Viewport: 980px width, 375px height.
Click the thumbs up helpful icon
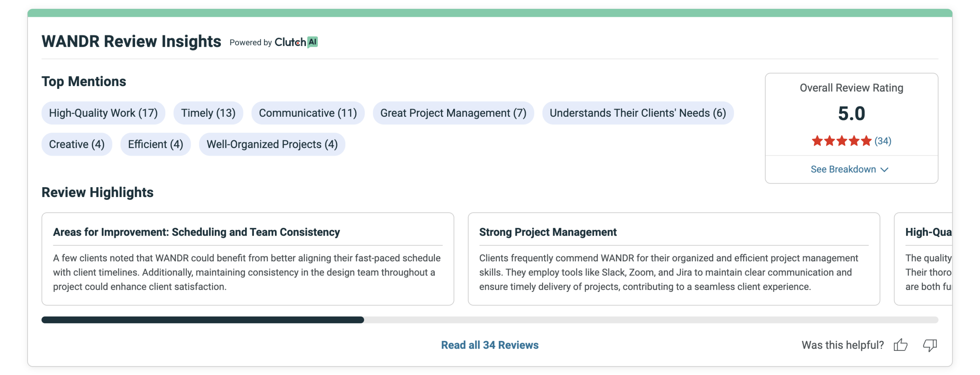click(x=900, y=345)
